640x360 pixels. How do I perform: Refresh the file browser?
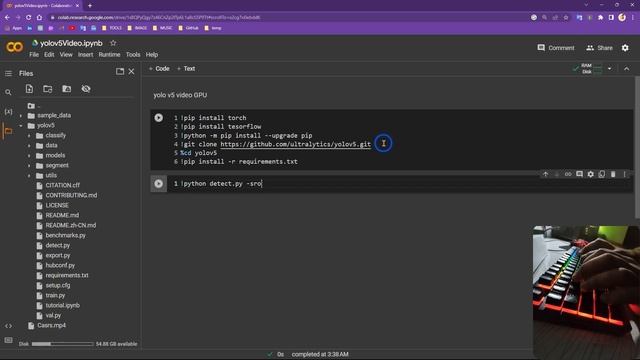click(48, 89)
